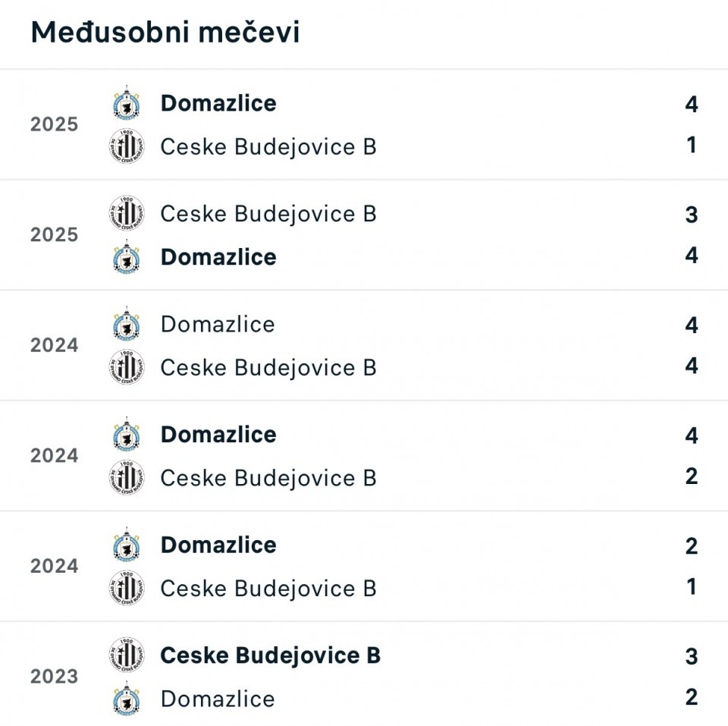The height and width of the screenshot is (726, 728).
Task: Click Ceske Budejovice B's score 1 in first match
Action: click(691, 145)
